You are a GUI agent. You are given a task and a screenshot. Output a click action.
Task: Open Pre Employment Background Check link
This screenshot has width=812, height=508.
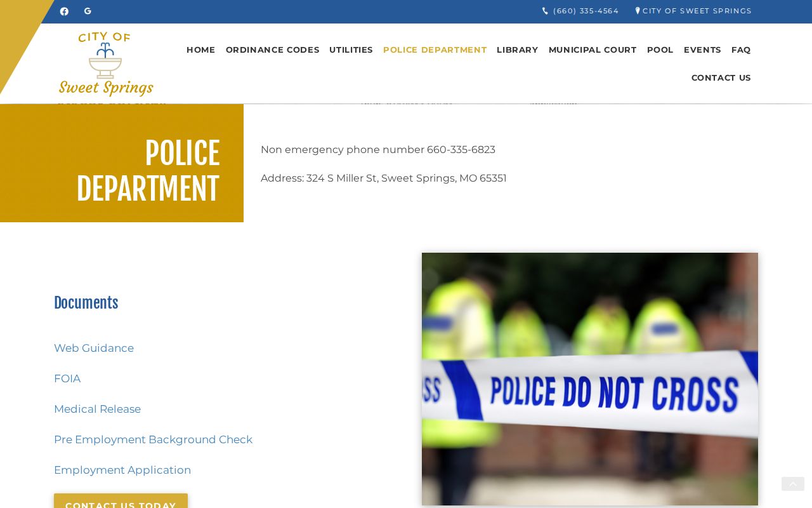pos(153,439)
